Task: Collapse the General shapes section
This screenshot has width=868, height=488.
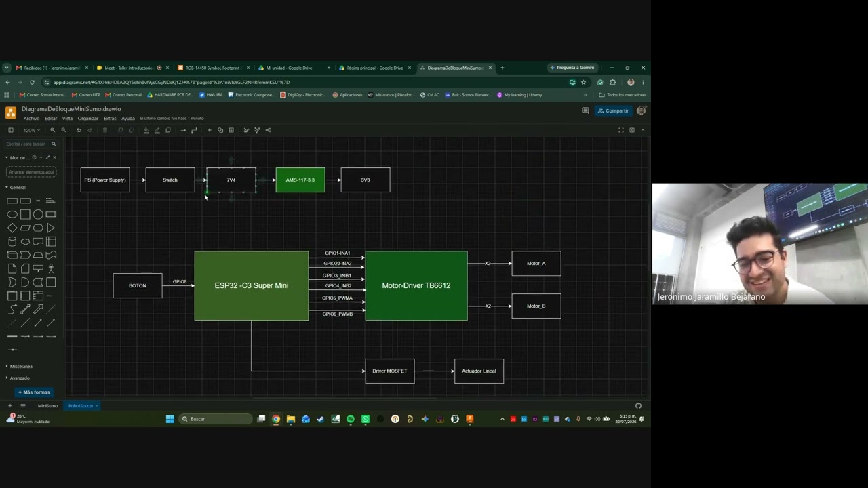Action: tap(16, 188)
